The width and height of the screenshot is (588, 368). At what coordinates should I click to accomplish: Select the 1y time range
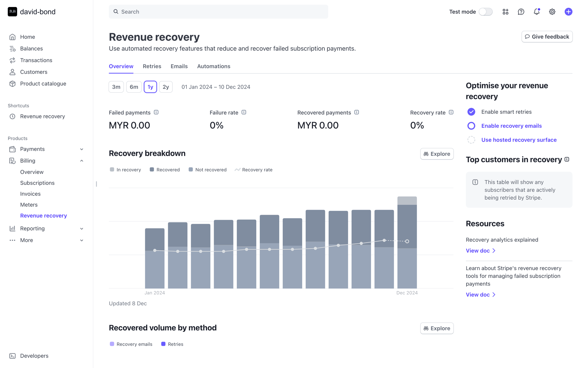click(150, 87)
